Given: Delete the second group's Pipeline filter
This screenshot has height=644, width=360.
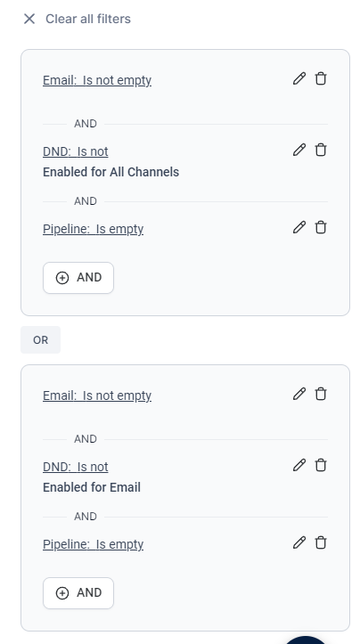Looking at the screenshot, I should click(x=321, y=542).
